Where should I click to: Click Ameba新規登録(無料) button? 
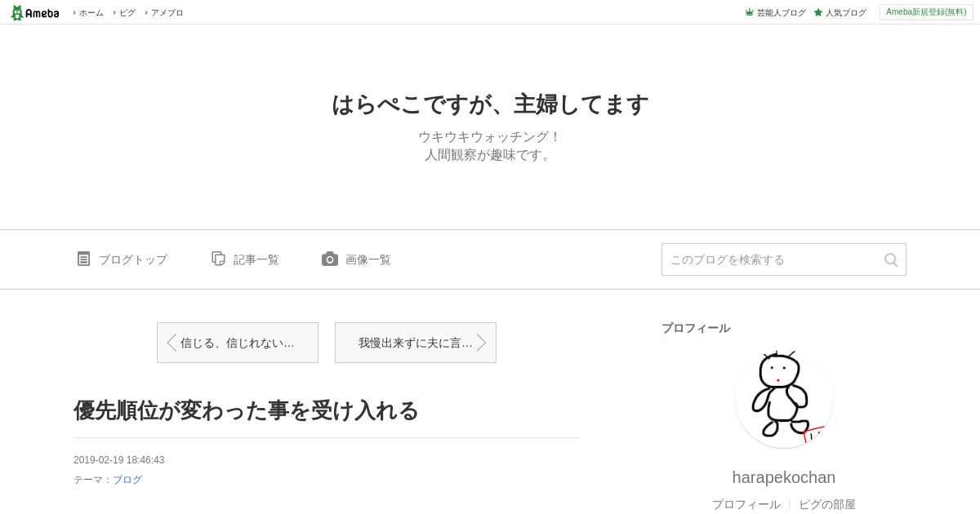926,12
